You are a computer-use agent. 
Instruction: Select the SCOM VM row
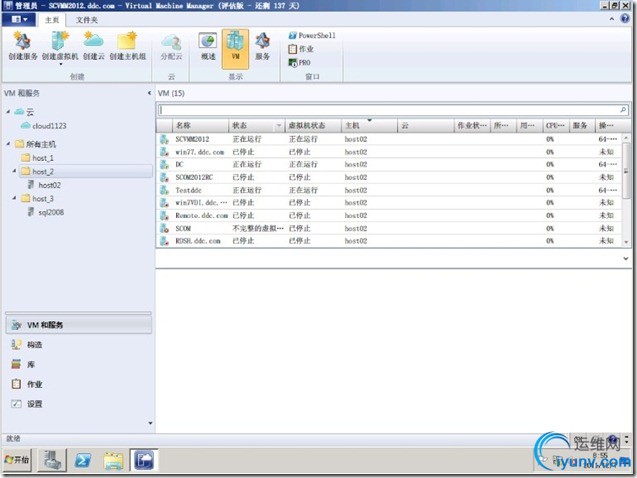point(389,228)
